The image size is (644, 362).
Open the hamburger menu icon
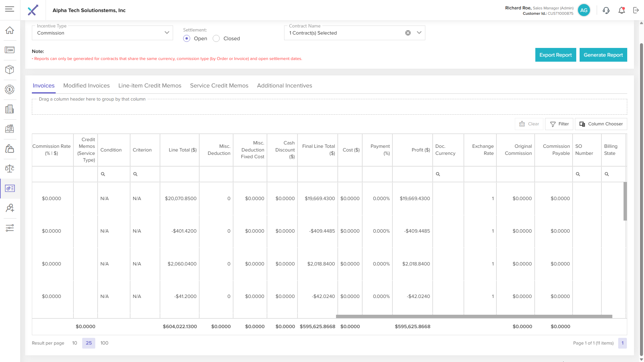tap(10, 9)
